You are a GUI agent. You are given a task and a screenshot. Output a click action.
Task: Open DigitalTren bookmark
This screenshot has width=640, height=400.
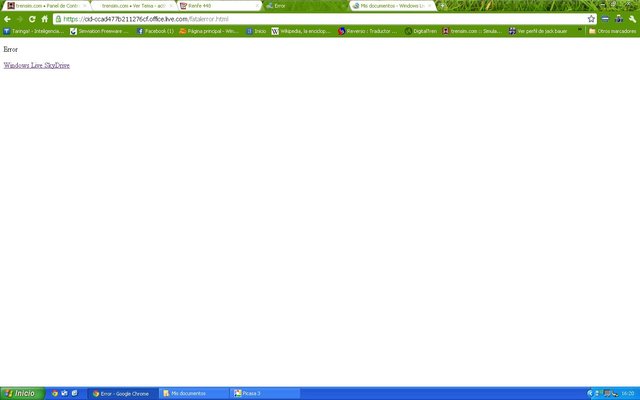(420, 31)
